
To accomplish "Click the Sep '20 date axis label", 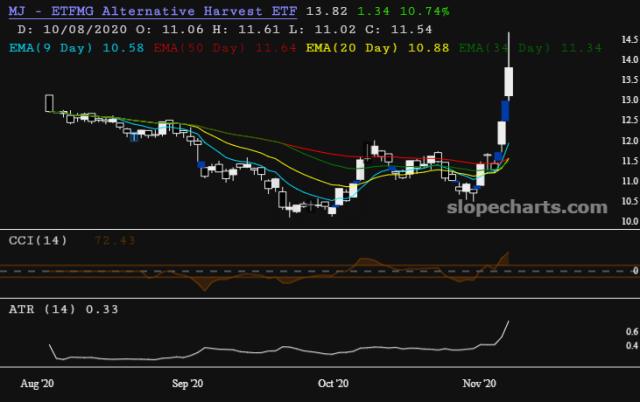I will [187, 384].
